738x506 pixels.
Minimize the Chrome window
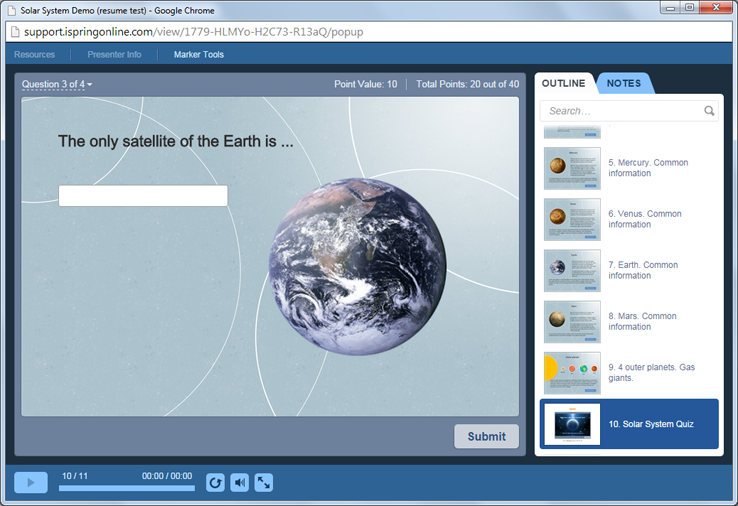671,8
